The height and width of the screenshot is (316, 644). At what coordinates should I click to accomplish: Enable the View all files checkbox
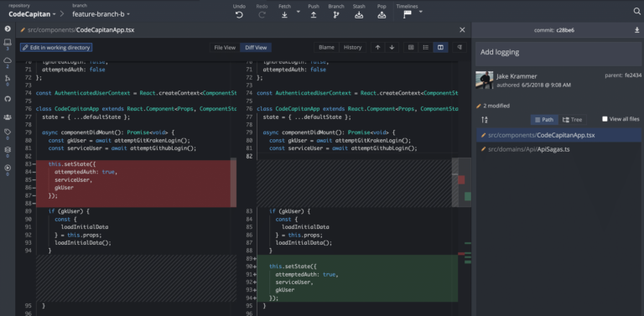coord(605,119)
